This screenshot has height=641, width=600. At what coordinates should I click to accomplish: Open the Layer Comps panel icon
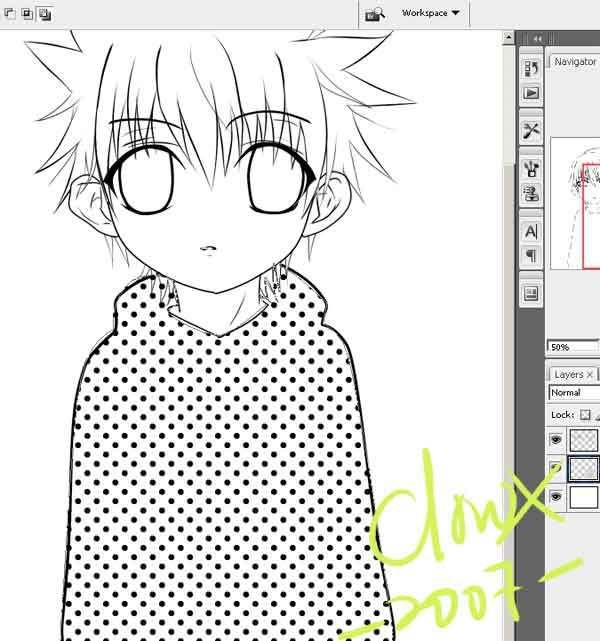point(531,294)
